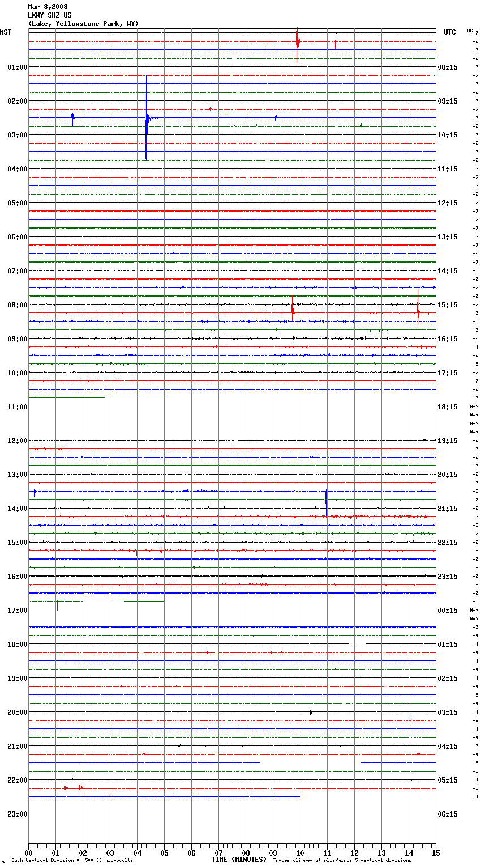Click the "13:00" MST hour label
Image resolution: width=481 pixels, height=868 pixels.
18,475
